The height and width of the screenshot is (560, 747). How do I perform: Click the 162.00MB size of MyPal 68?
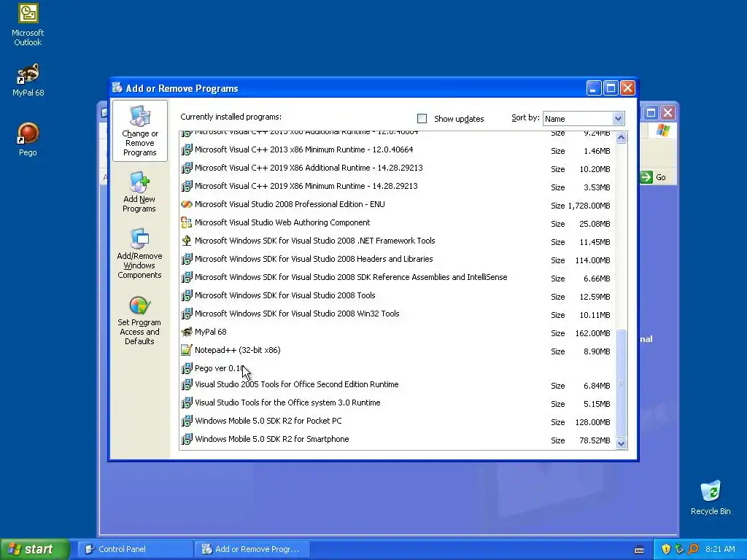pos(592,333)
